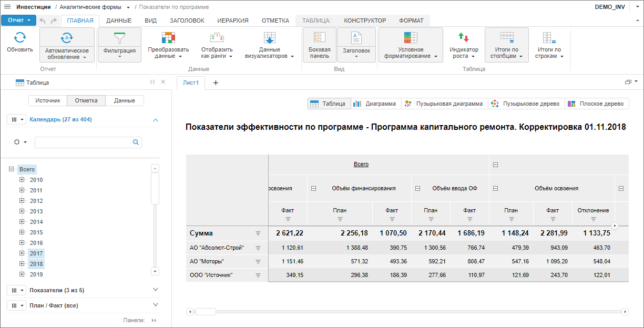This screenshot has width=644, height=328.
Task: Open the Индикатор роста arrows icon
Action: click(x=463, y=38)
